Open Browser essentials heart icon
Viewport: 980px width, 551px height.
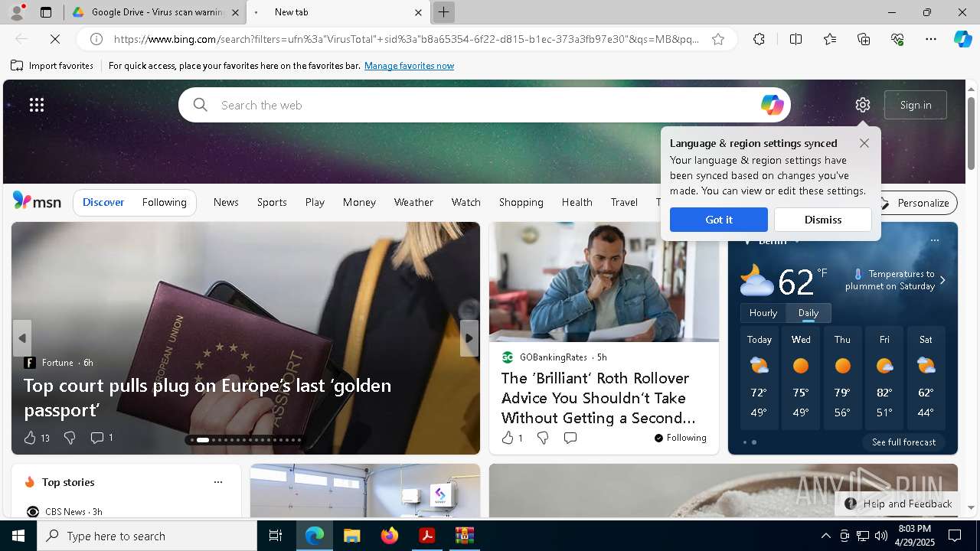[x=897, y=39]
